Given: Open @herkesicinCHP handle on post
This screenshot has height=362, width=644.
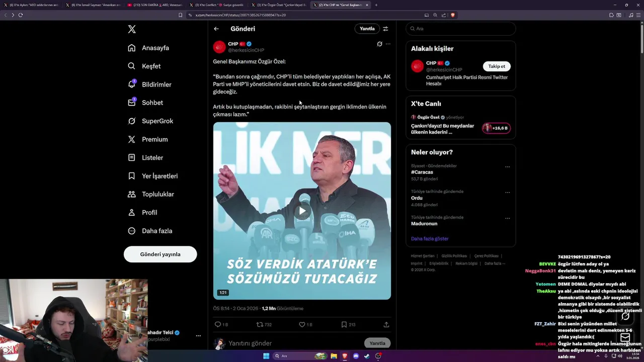Looking at the screenshot, I should click(x=246, y=50).
